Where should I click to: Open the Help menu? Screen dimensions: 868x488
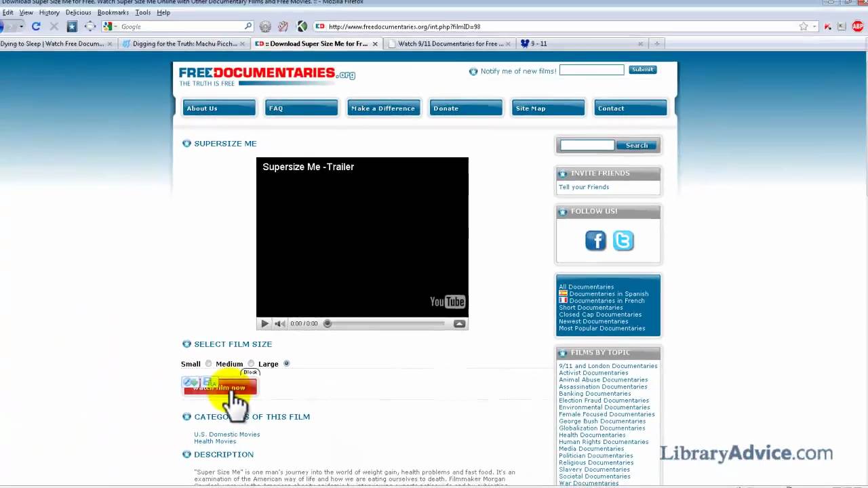[163, 12]
